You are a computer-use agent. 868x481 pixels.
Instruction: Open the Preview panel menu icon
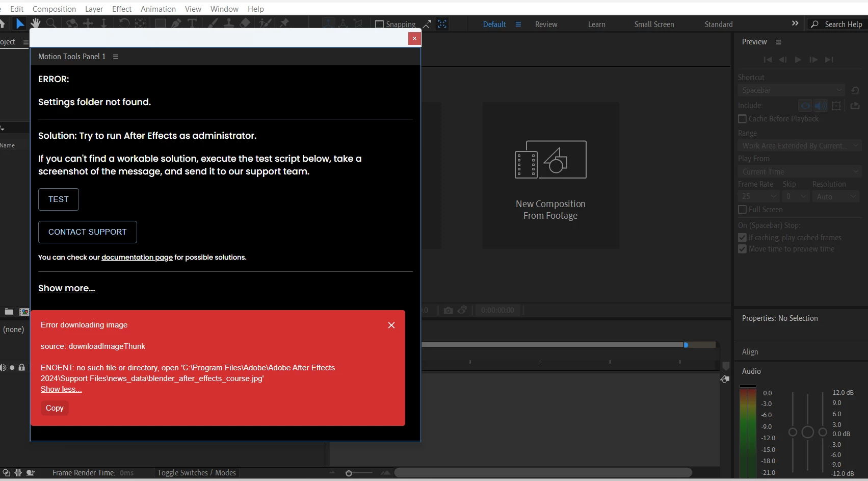click(x=778, y=42)
